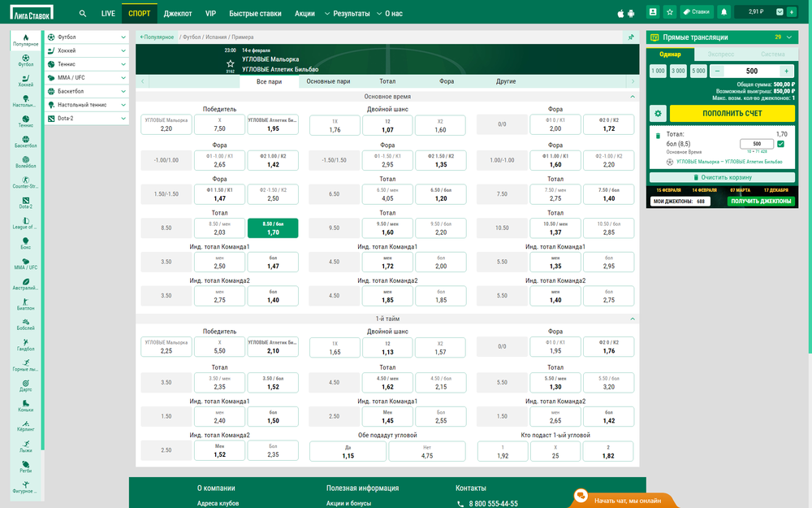Delete the Тотал bet with trash icon

click(x=659, y=136)
